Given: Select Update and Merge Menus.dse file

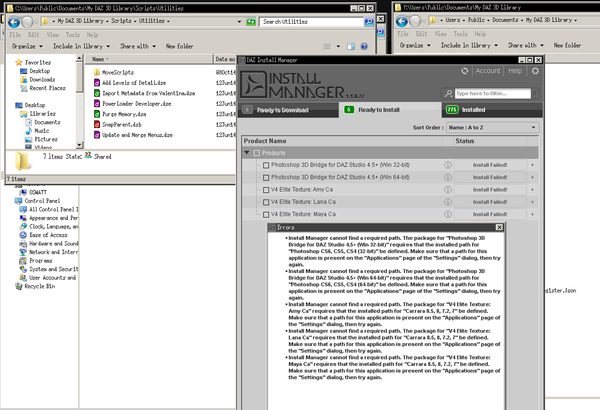Looking at the screenshot, I should 137,135.
